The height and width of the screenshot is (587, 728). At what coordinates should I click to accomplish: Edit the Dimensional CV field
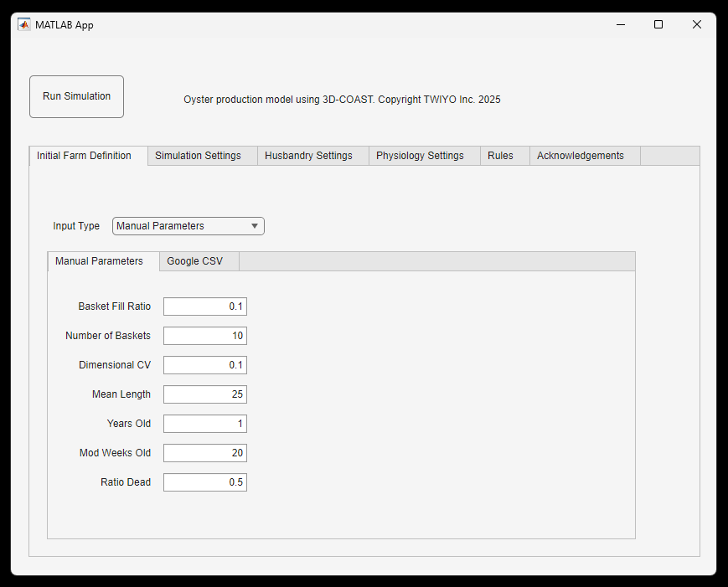(204, 365)
